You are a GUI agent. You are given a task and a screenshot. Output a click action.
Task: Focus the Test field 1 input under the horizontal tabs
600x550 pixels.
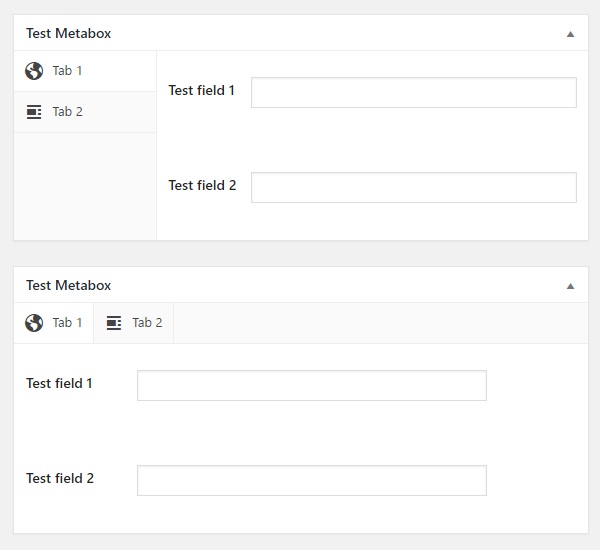[x=312, y=385]
